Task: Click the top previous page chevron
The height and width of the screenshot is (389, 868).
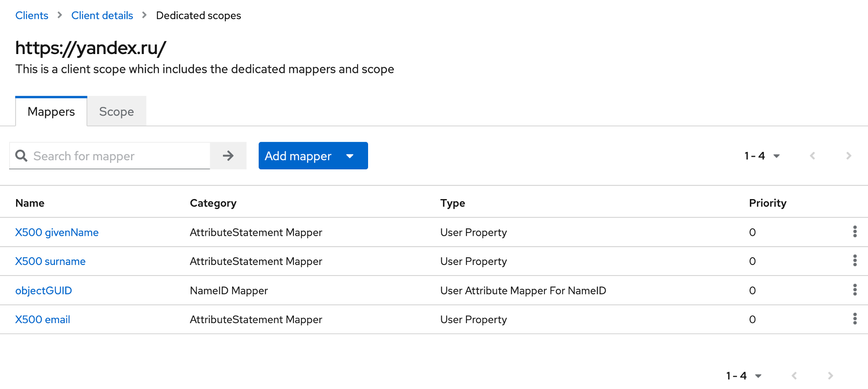Action: (x=812, y=156)
